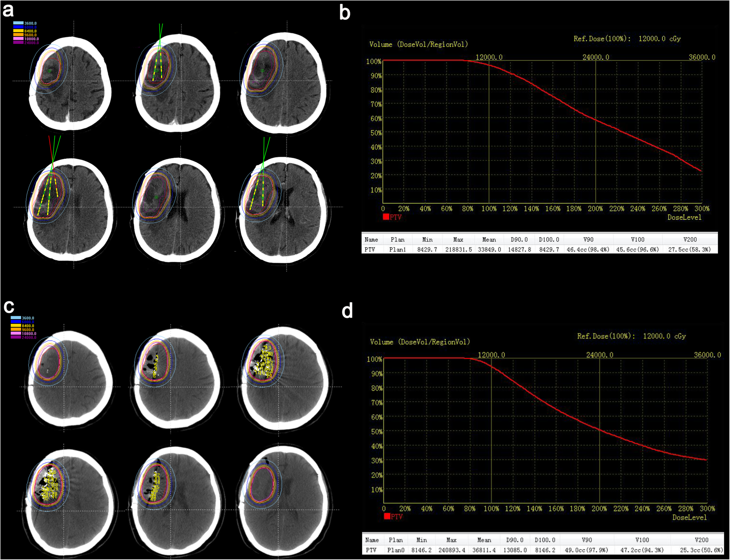Image resolution: width=730 pixels, height=560 pixels.
Task: Select the top-right CT slice with seed numbers in panel c
Action: (x=286, y=379)
